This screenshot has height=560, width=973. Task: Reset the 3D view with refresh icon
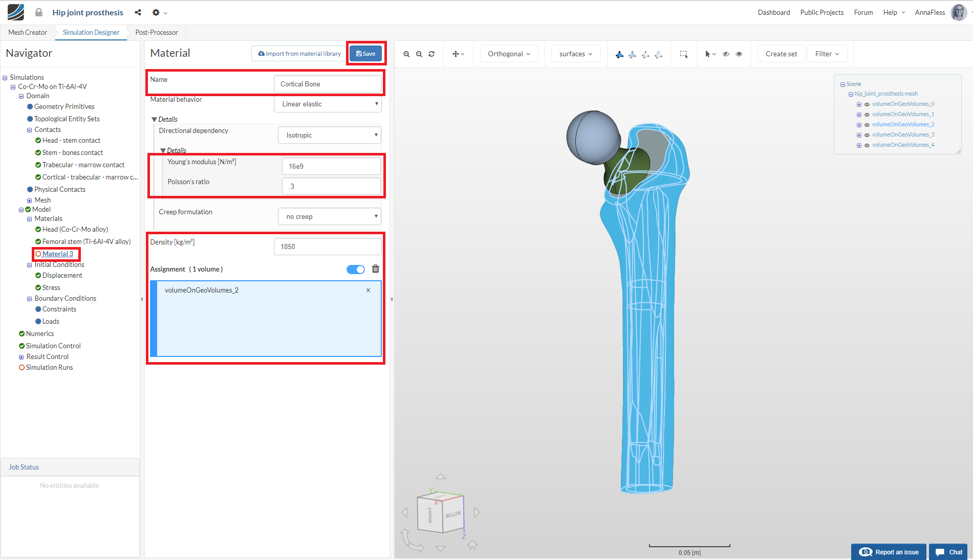point(431,54)
